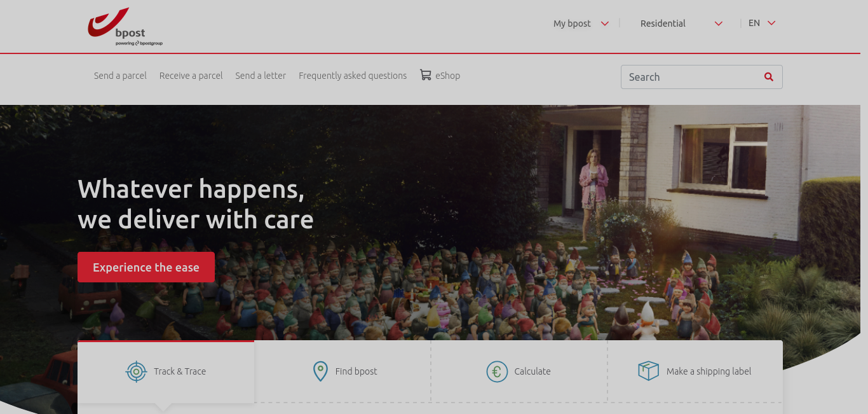
Task: Click the Calculate euro icon
Action: [497, 371]
